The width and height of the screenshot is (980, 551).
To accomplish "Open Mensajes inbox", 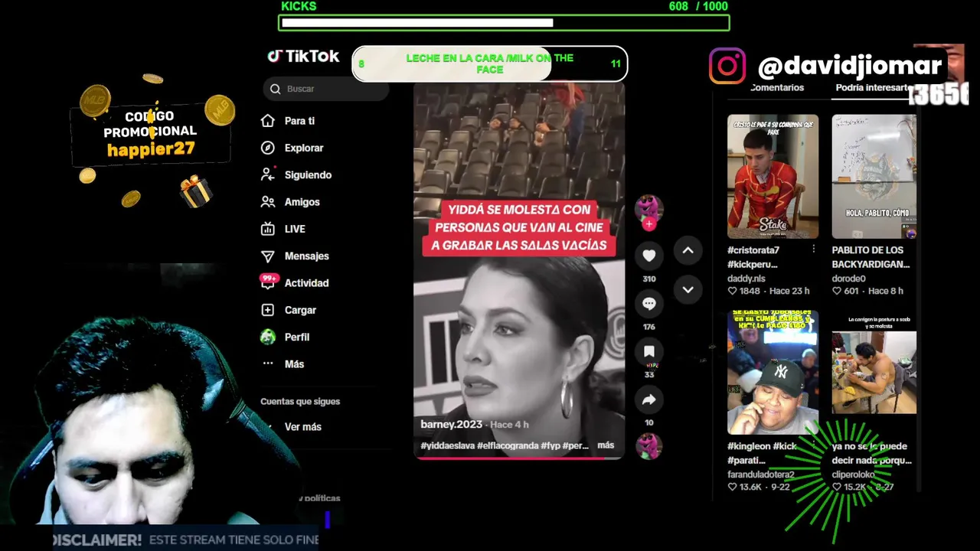I will click(x=306, y=256).
